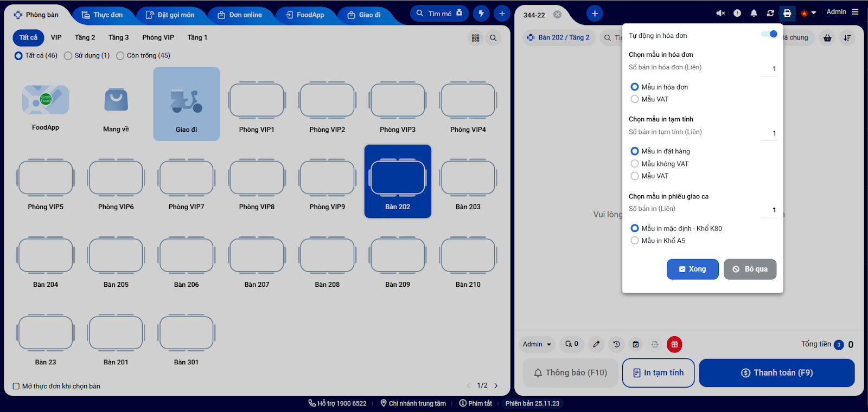Open the Bàn 202 / Tầng 2 table selector

(559, 37)
